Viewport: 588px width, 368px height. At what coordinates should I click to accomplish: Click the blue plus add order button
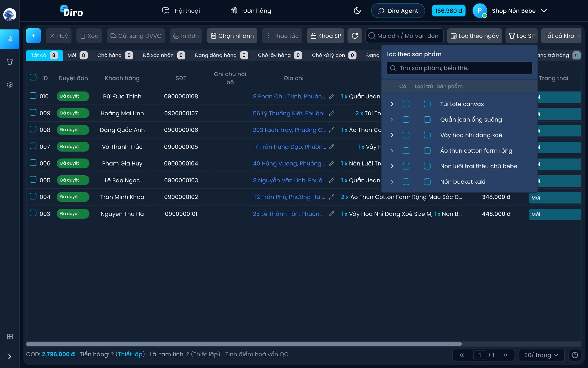[33, 36]
